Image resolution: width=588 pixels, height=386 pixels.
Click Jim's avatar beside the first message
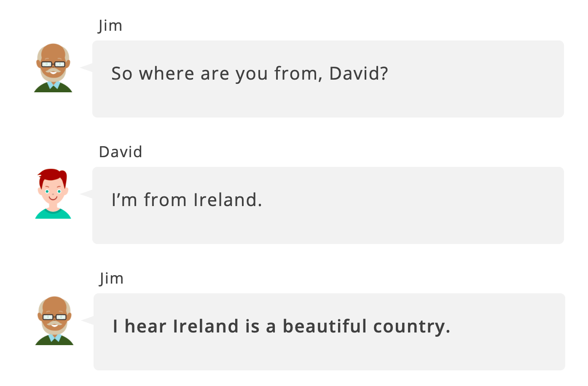click(x=53, y=68)
